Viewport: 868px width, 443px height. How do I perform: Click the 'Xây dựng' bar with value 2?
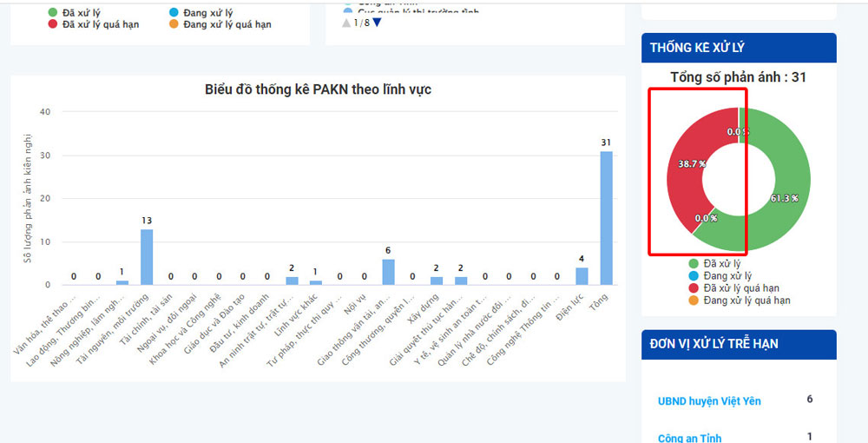[437, 281]
